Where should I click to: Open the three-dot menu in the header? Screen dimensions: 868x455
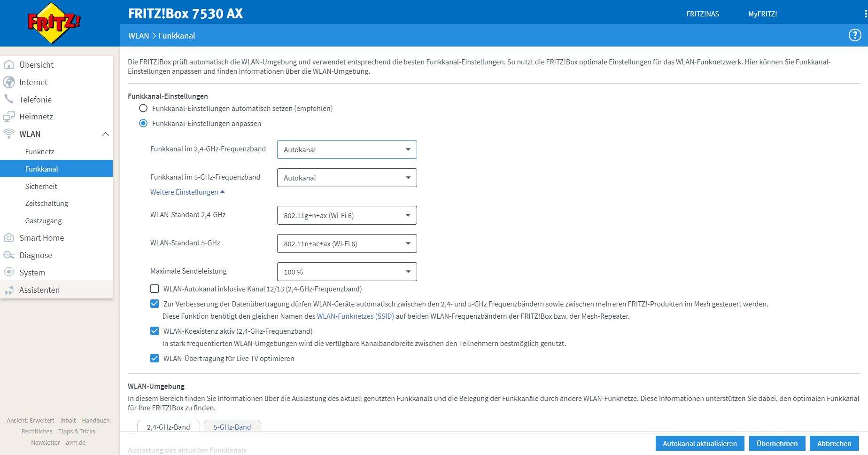(865, 14)
